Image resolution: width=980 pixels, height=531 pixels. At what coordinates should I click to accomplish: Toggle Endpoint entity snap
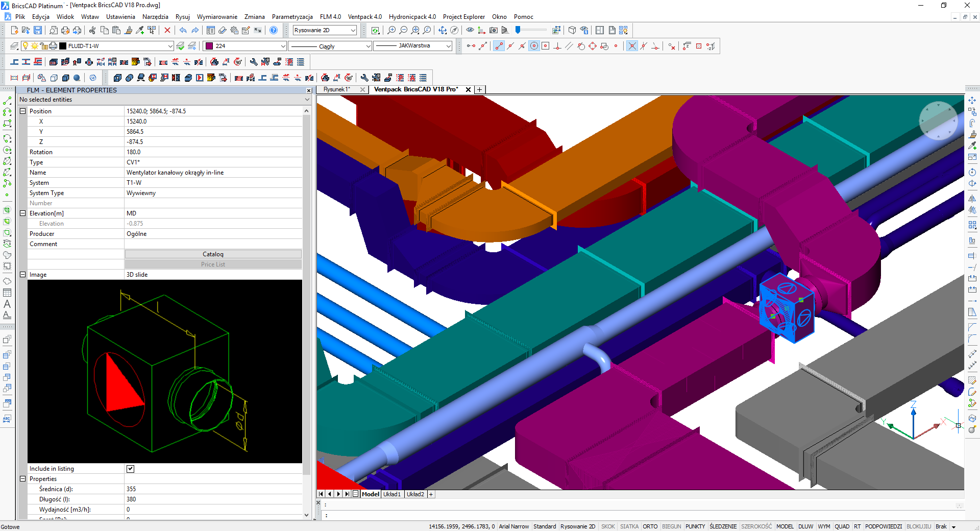click(499, 46)
